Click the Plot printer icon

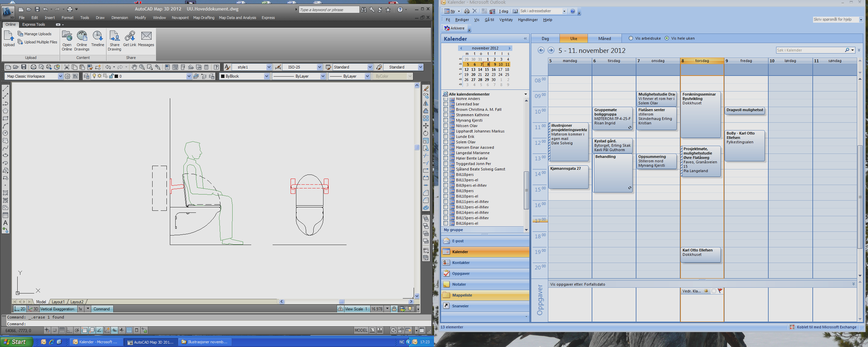[33, 67]
